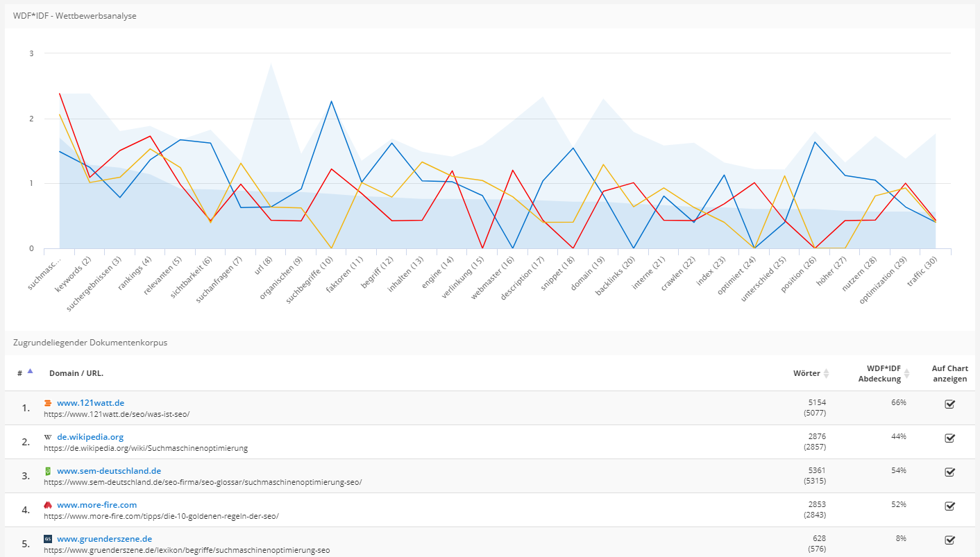Open the de.wikipedia.org link
This screenshot has height=557, width=980.
tap(90, 437)
